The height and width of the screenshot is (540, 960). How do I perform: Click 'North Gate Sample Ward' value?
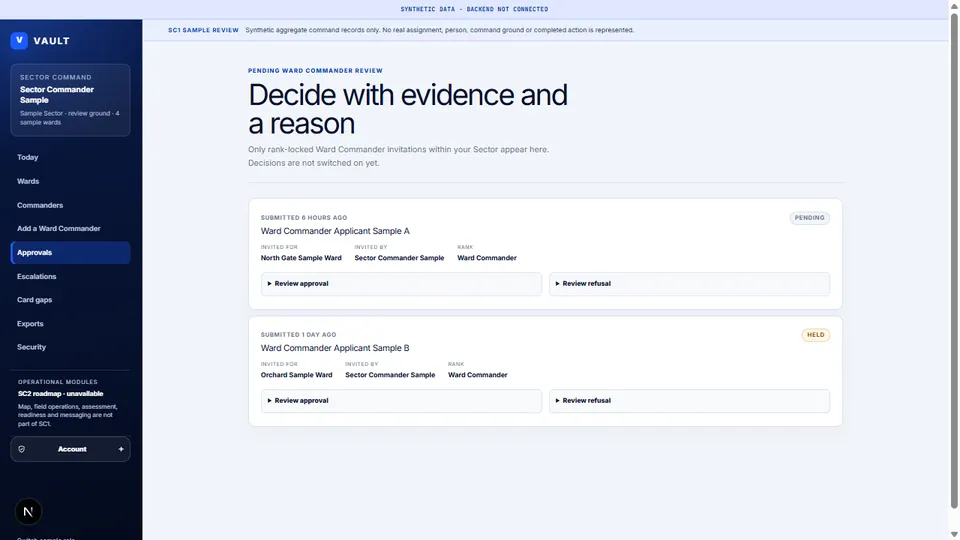(301, 258)
